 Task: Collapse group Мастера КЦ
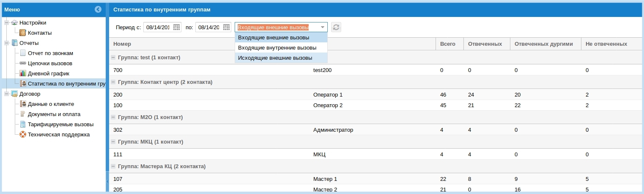pos(113,166)
